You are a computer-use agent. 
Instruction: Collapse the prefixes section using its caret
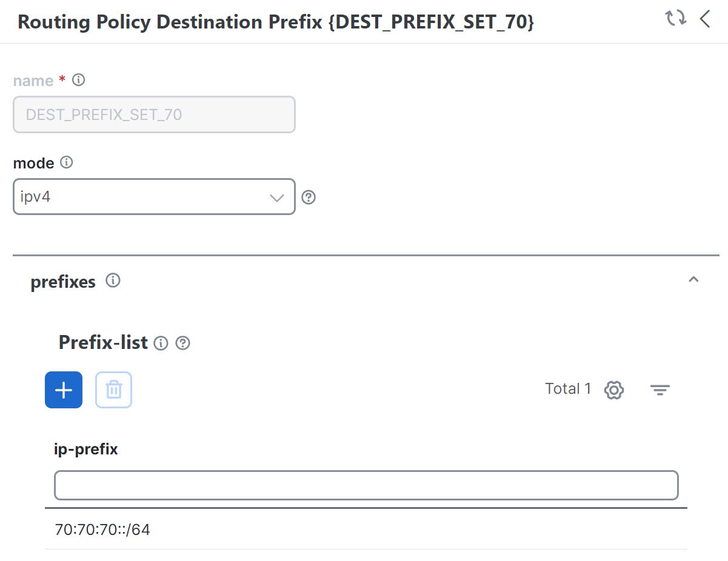[x=693, y=279]
